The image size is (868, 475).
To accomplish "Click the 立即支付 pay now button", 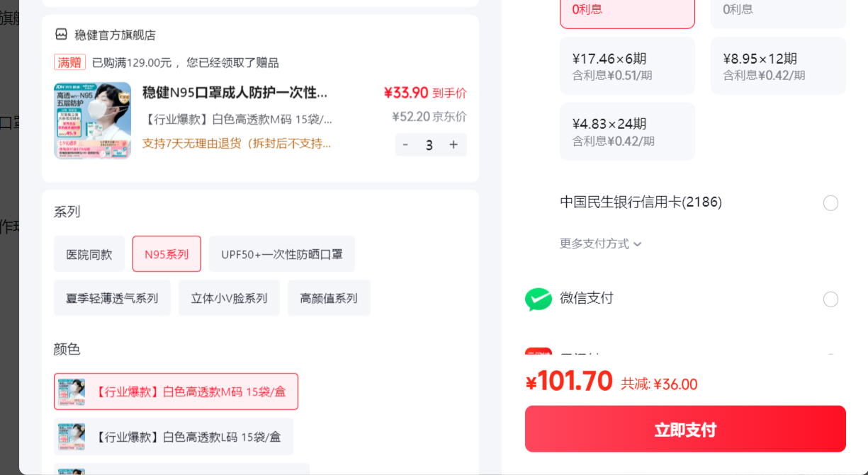I will (685, 429).
